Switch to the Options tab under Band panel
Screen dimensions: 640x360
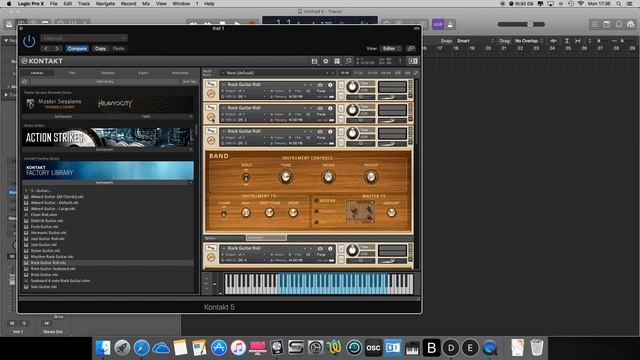224,238
